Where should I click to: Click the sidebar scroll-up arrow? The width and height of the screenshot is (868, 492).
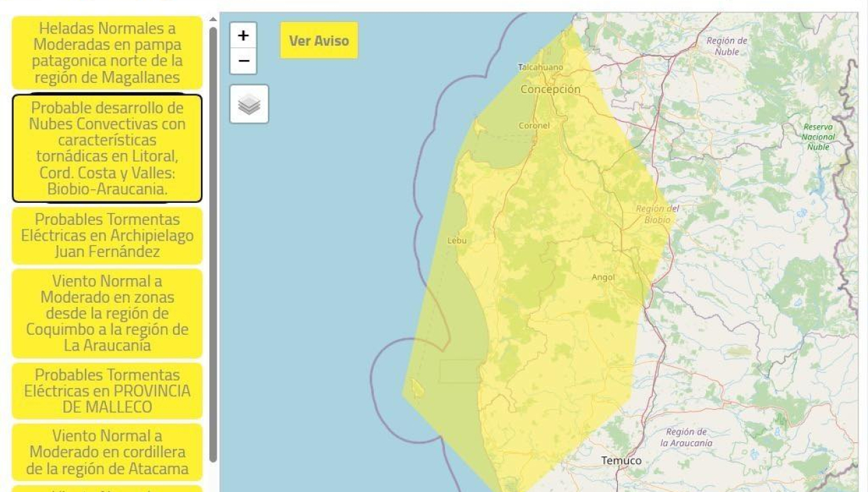pyautogui.click(x=213, y=20)
